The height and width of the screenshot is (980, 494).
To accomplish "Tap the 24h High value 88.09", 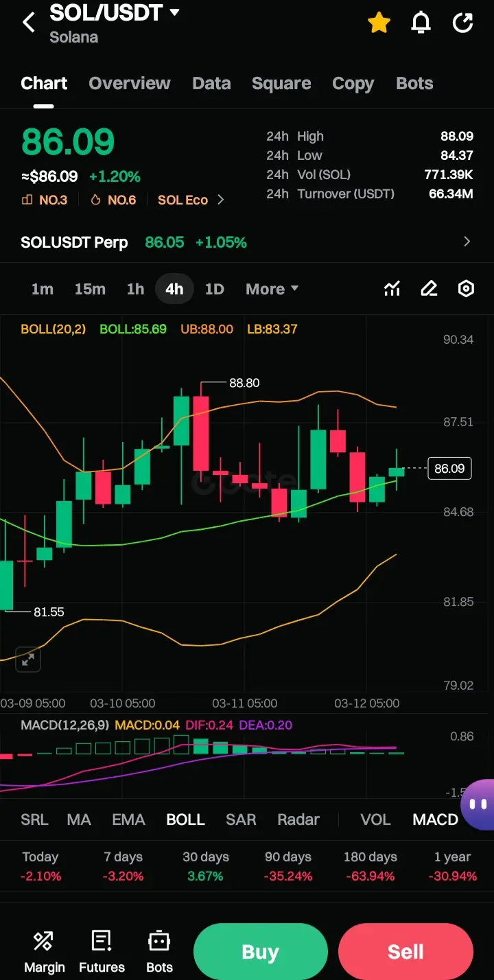I will [x=457, y=136].
